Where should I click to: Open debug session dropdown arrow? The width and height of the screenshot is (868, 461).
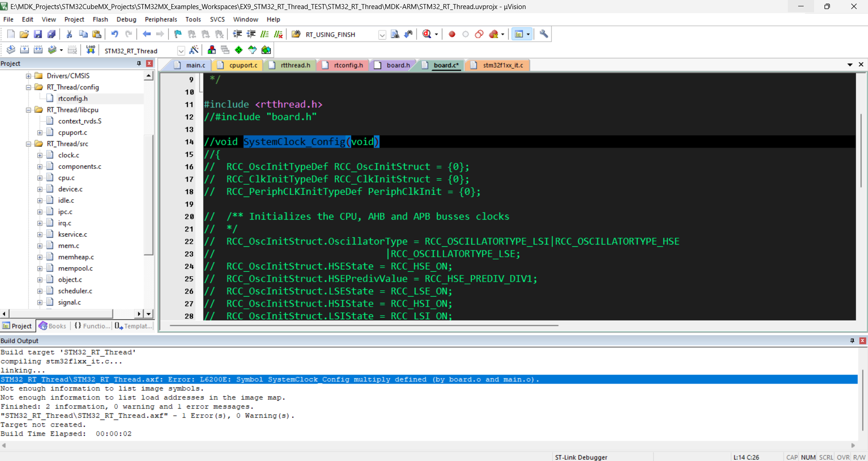[x=436, y=34]
